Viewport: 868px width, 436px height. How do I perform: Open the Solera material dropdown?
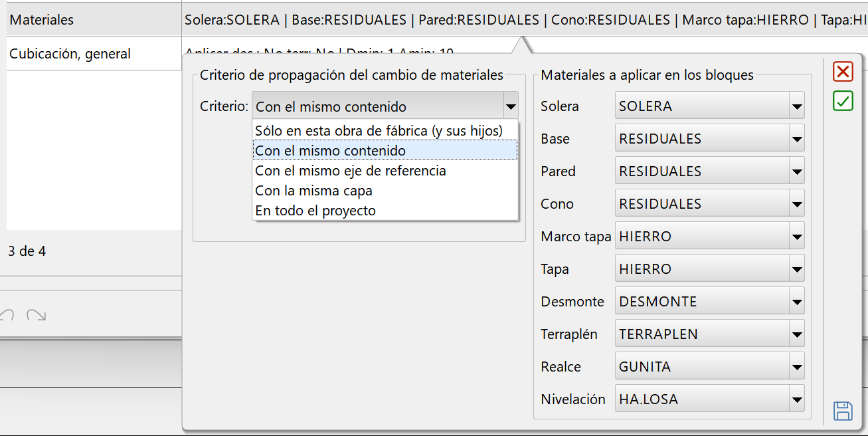coord(795,105)
